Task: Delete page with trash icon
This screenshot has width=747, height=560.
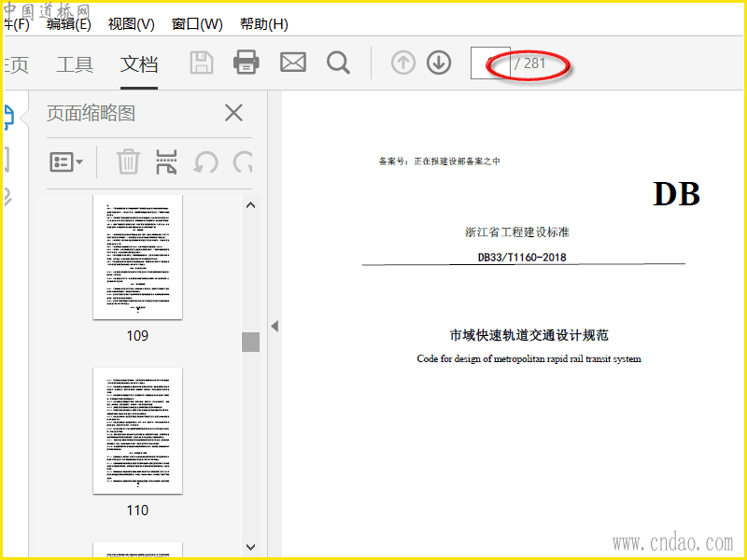Action: pos(128,161)
